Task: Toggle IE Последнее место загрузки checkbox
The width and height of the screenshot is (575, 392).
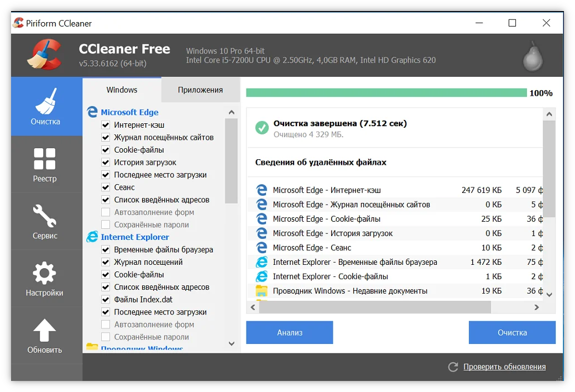Action: click(106, 312)
